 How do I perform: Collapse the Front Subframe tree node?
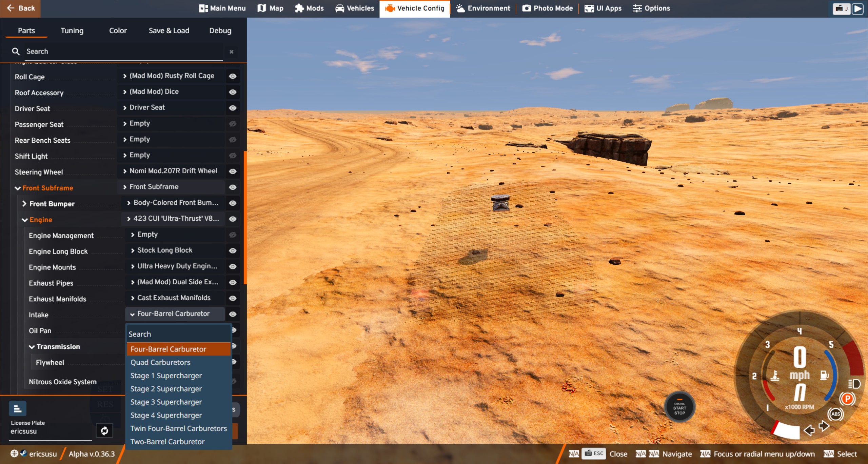pos(18,188)
